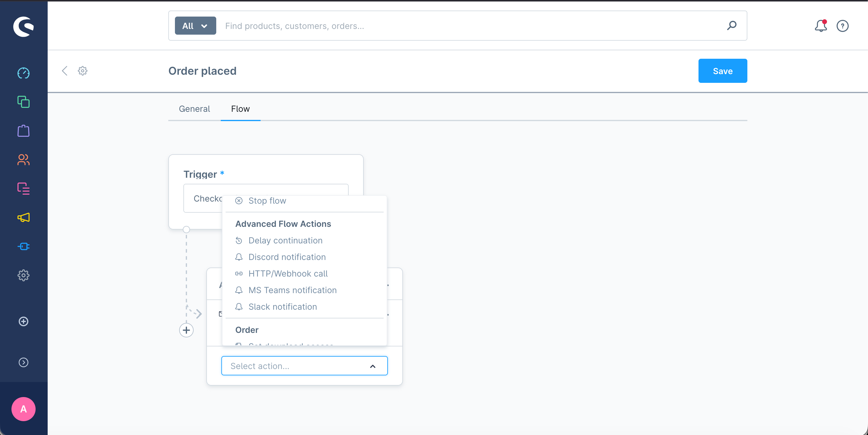Click the plus button to add sequence
Screen dimensions: 868x435
186,330
